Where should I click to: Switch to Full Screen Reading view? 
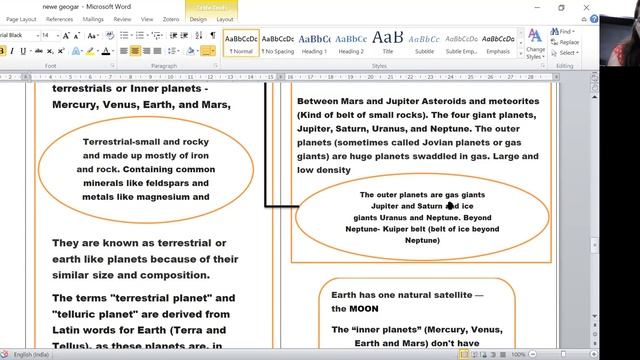(x=474, y=355)
